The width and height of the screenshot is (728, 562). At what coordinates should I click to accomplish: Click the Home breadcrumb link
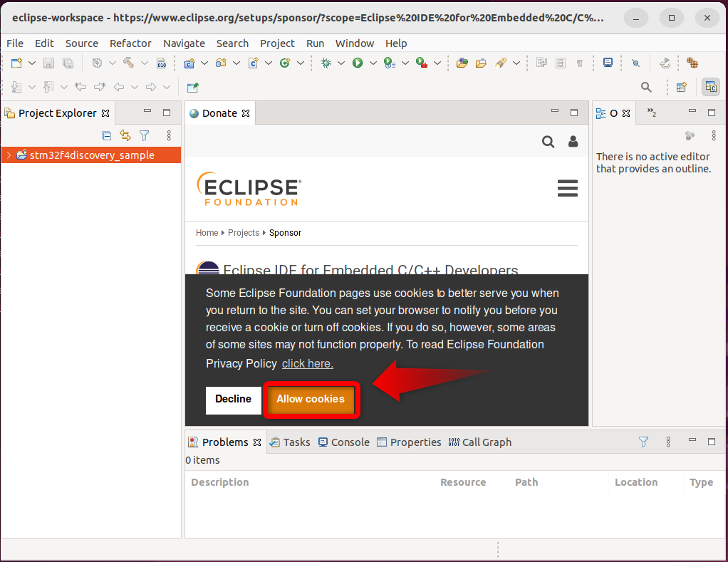click(x=207, y=232)
